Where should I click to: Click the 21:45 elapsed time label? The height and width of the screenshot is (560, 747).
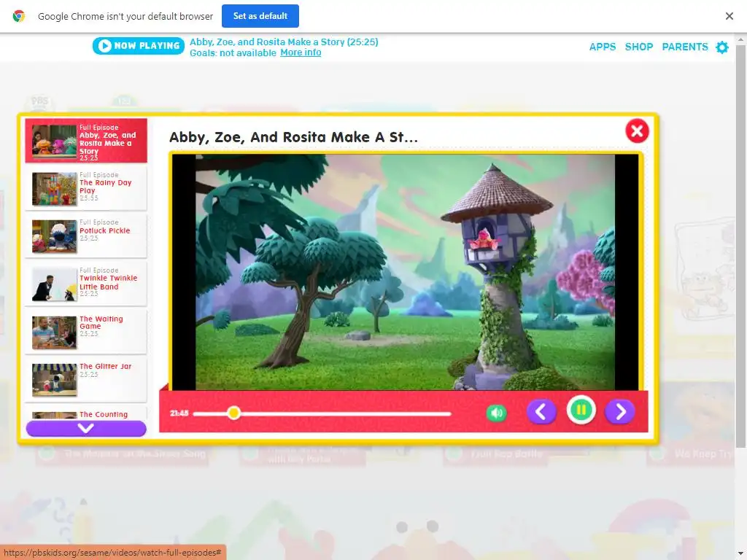(179, 413)
